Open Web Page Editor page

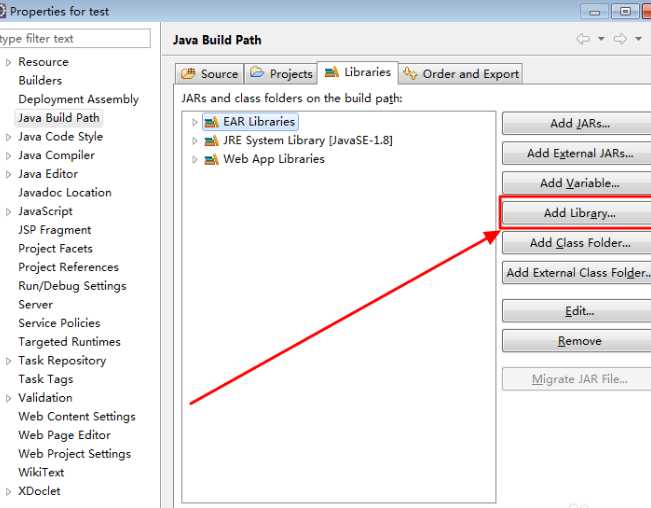64,435
